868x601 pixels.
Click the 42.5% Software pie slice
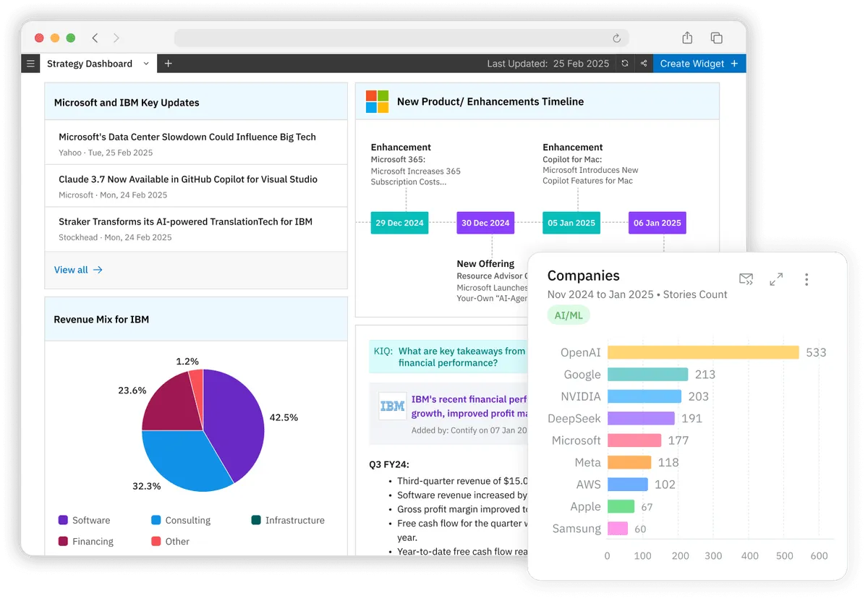point(235,423)
